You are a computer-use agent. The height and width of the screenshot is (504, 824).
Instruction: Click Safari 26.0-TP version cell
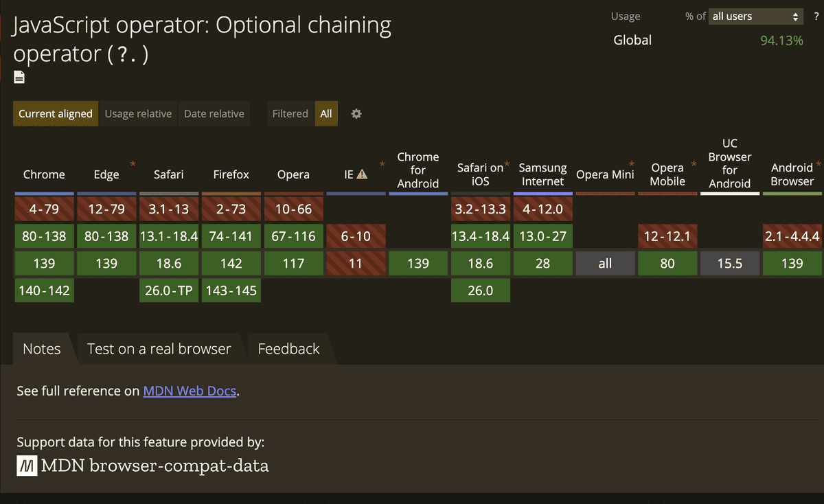(169, 290)
